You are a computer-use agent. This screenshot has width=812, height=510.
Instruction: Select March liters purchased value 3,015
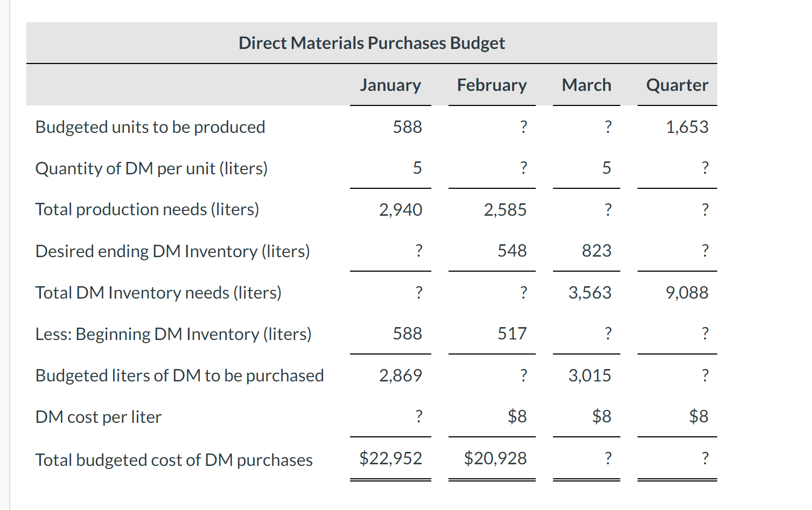pos(590,376)
